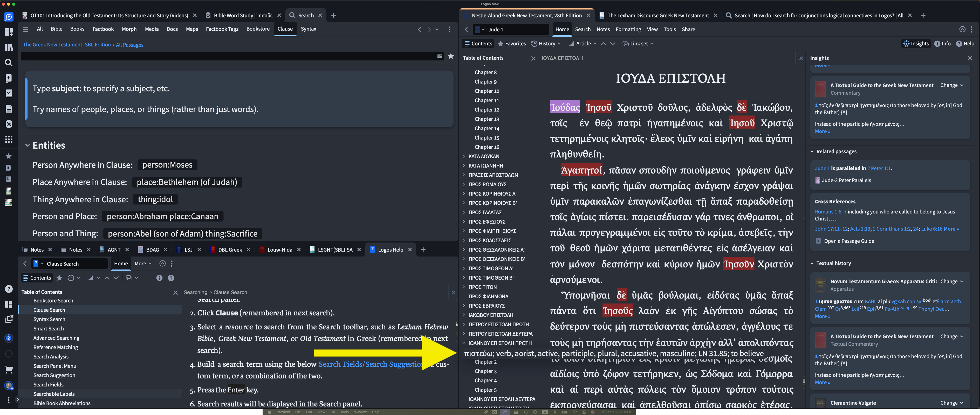
Task: Toggle the Contents pane in Logos Help toolbar
Action: coord(37,278)
